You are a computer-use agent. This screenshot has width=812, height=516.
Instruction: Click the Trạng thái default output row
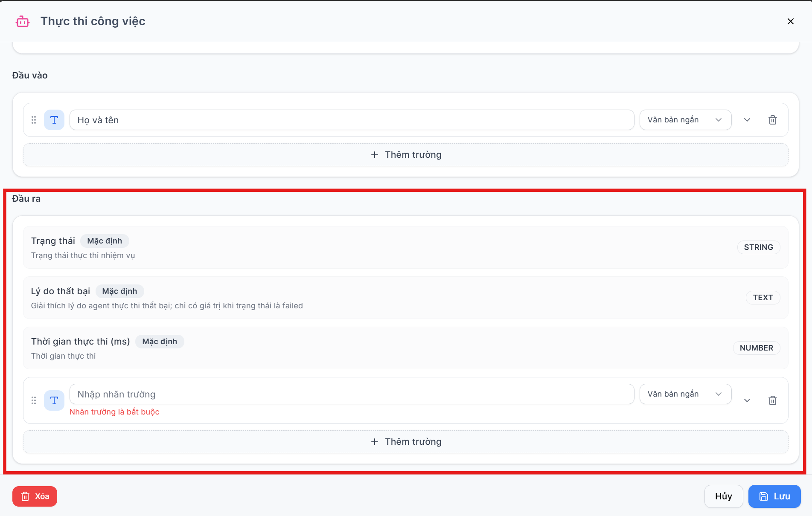pyautogui.click(x=406, y=247)
